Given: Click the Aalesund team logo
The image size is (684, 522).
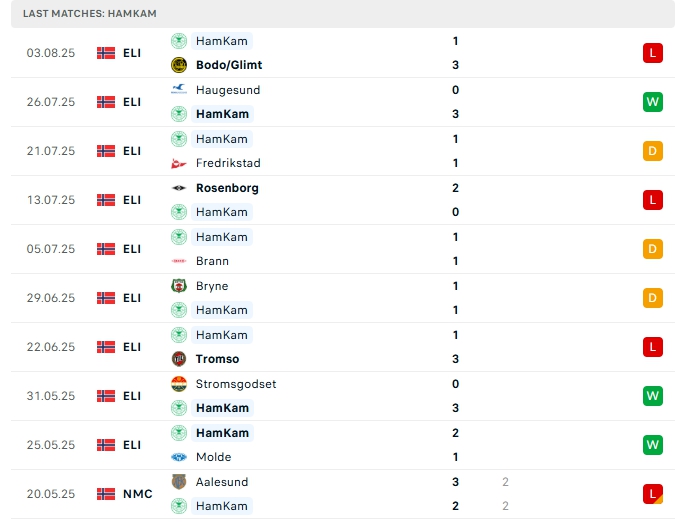Looking at the screenshot, I should click(179, 482).
